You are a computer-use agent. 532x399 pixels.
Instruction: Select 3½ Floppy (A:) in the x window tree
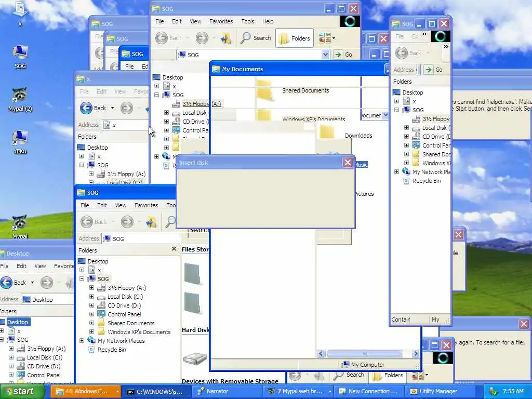coord(126,174)
